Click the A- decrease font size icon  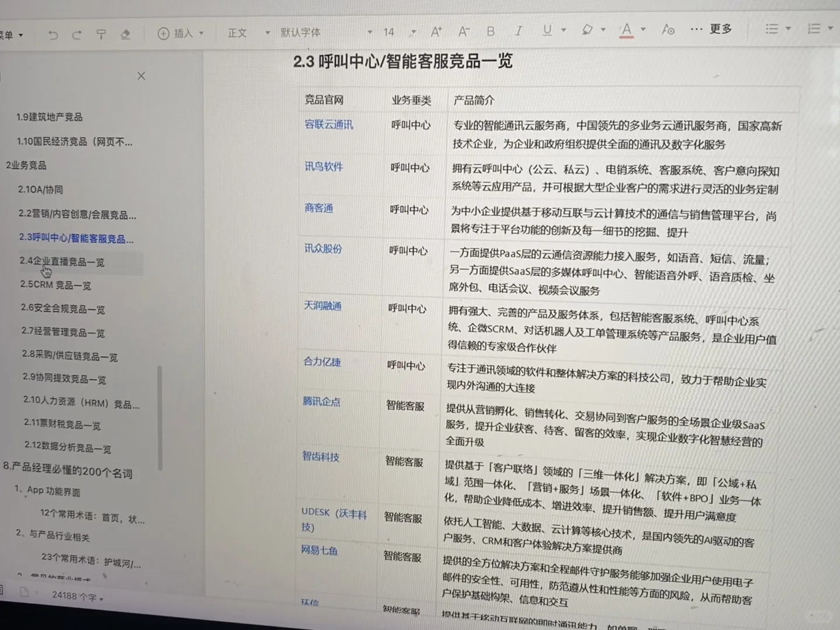[x=463, y=32]
